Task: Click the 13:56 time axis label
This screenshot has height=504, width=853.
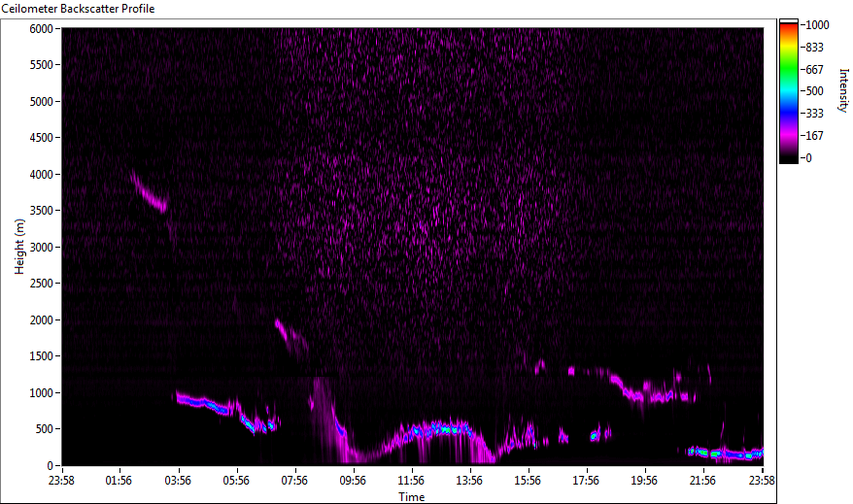Action: click(469, 481)
